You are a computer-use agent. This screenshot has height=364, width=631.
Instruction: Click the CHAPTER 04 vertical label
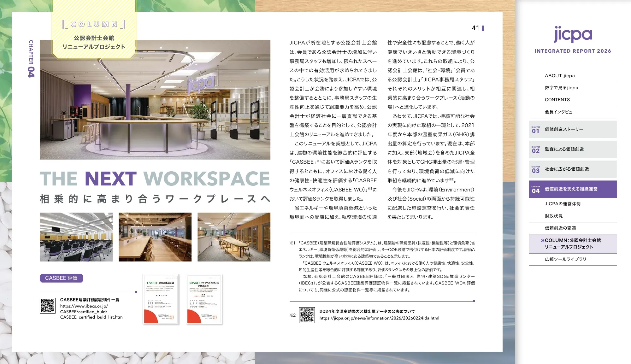[31, 59]
